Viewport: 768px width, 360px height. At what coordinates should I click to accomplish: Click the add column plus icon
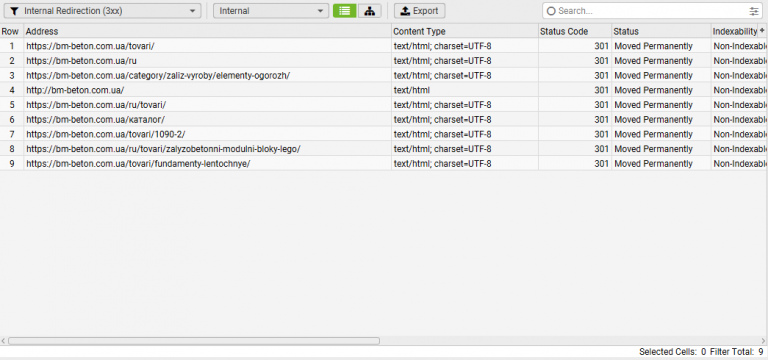(762, 30)
